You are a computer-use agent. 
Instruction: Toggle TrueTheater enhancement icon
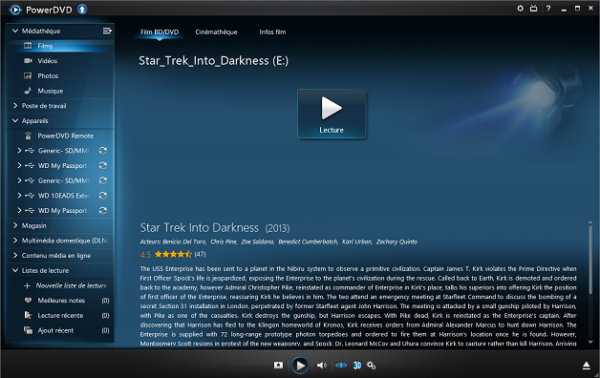(x=341, y=365)
